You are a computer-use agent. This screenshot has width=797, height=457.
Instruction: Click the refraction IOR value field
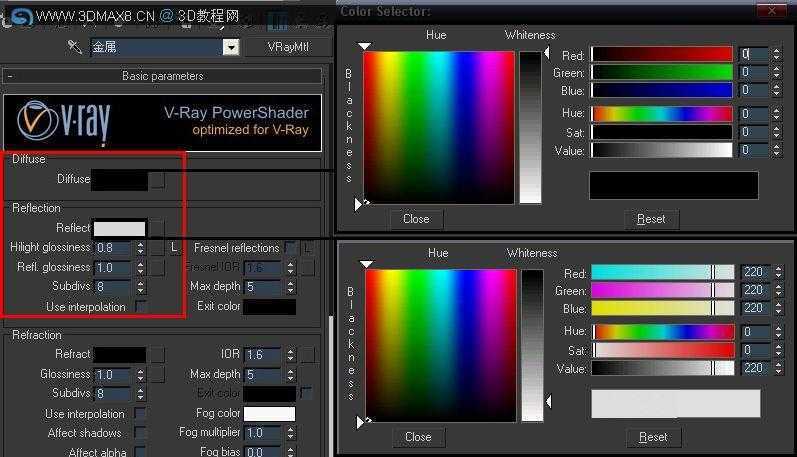(x=263, y=354)
